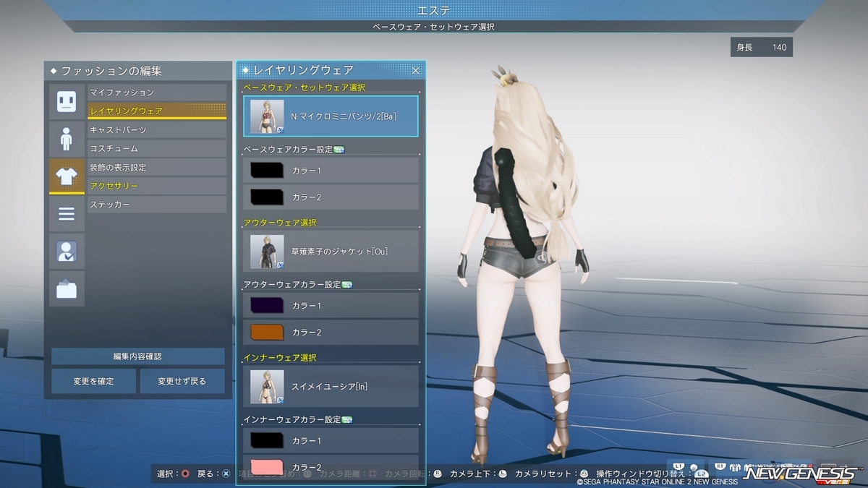Open the storage box category icon
868x488 pixels.
[67, 289]
